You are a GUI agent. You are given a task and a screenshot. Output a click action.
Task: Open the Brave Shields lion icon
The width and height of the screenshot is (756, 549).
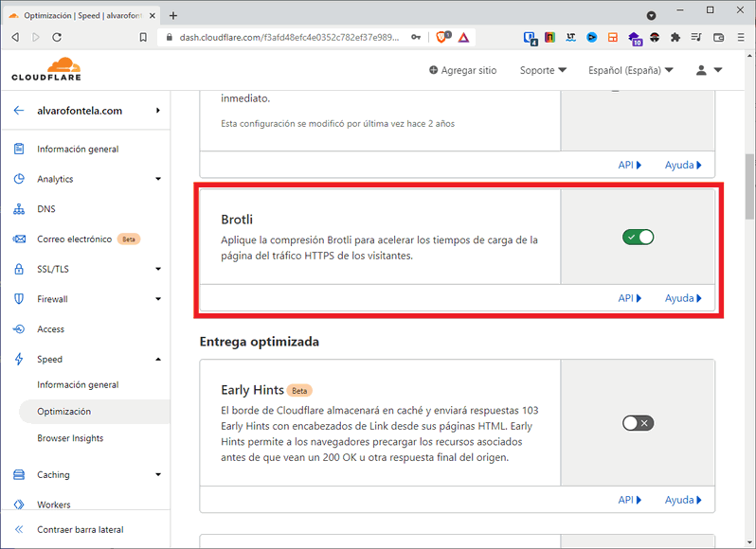(x=442, y=37)
